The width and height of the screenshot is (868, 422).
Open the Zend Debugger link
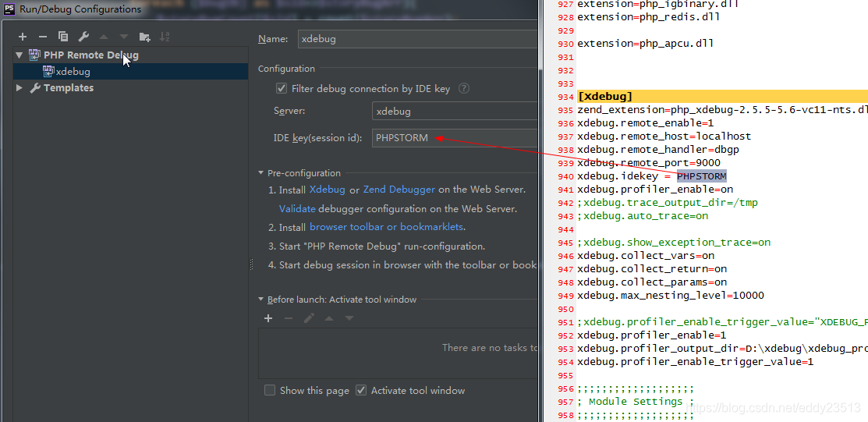[399, 190]
